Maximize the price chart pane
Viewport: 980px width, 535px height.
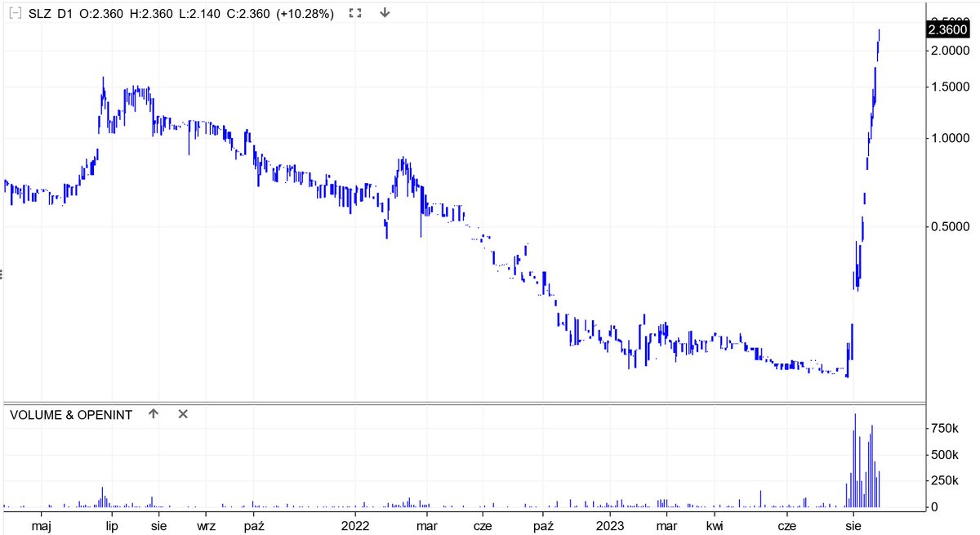click(x=354, y=13)
